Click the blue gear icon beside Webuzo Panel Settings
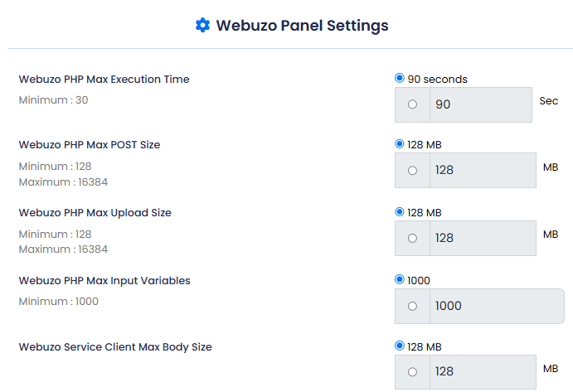 pos(203,25)
